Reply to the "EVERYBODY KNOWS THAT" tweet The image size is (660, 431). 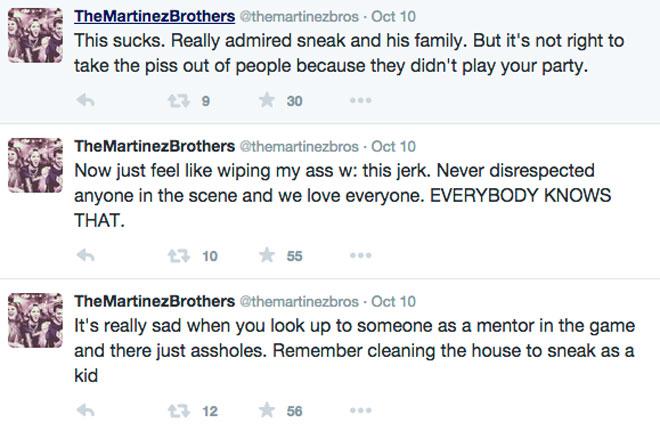point(86,256)
